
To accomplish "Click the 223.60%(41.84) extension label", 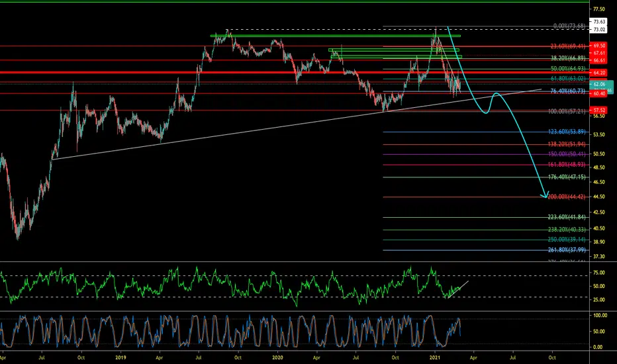I will pos(567,217).
